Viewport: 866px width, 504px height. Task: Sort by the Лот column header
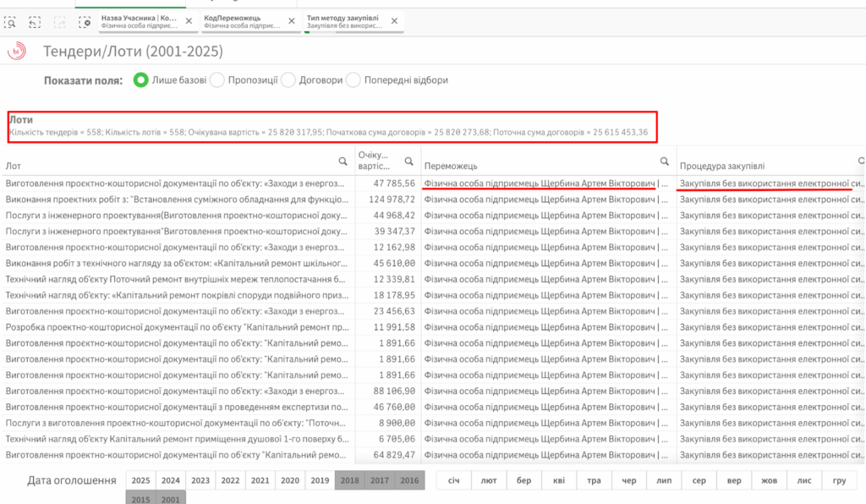(x=14, y=166)
